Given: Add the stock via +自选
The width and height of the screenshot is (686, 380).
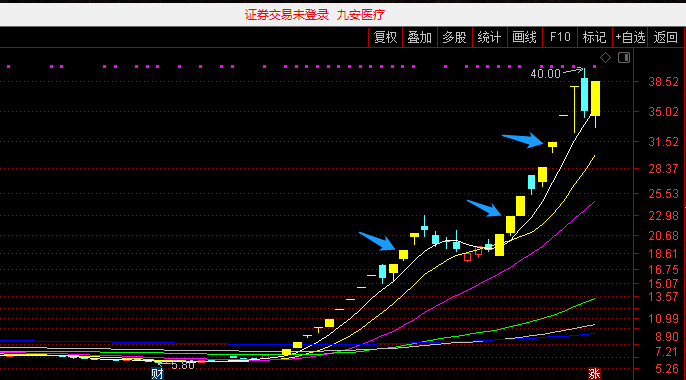Looking at the screenshot, I should 630,38.
